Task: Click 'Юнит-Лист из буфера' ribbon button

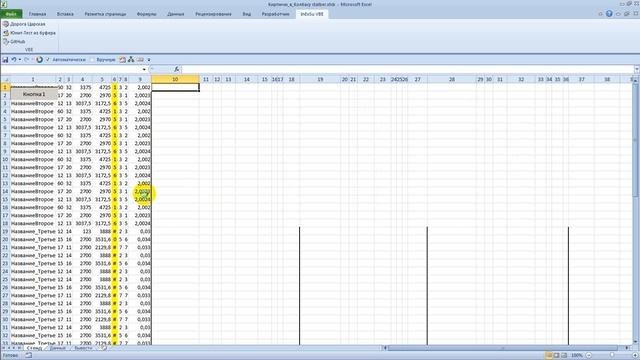Action: [x=29, y=33]
